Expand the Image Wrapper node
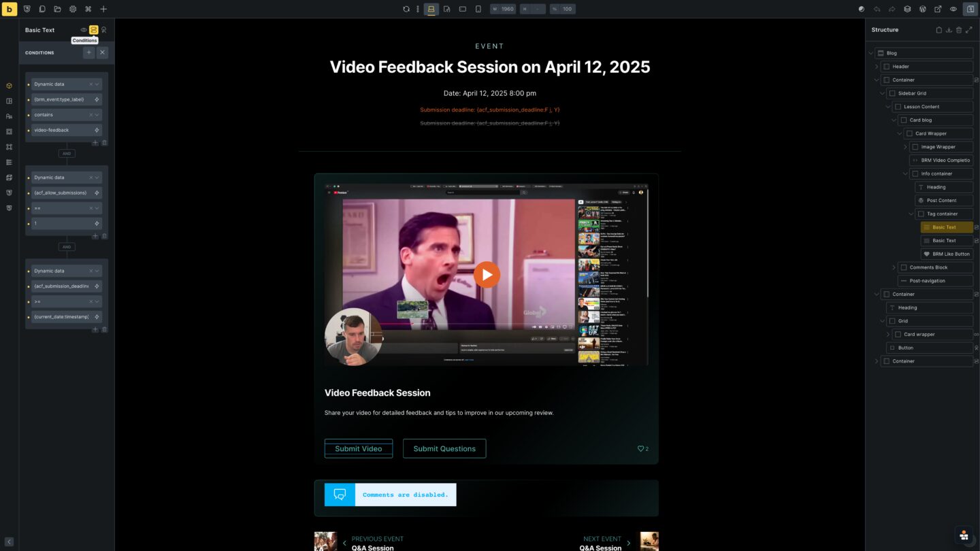Screen dimensions: 980x551 click(x=906, y=147)
